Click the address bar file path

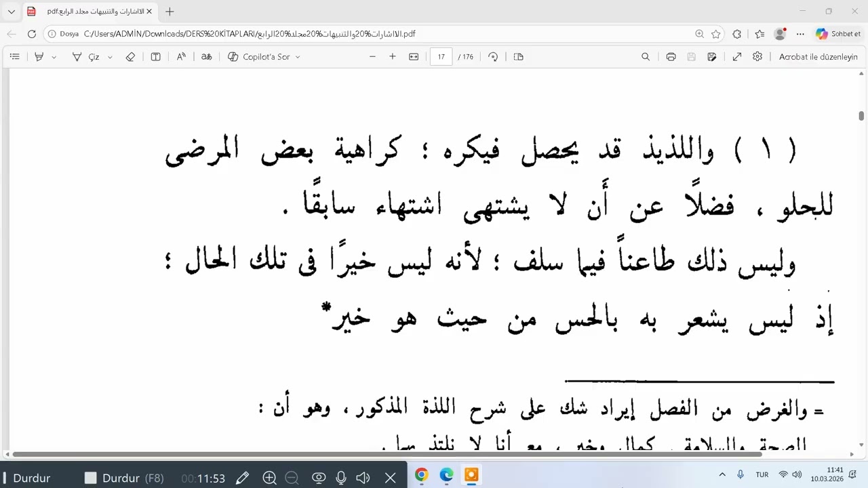[250, 34]
